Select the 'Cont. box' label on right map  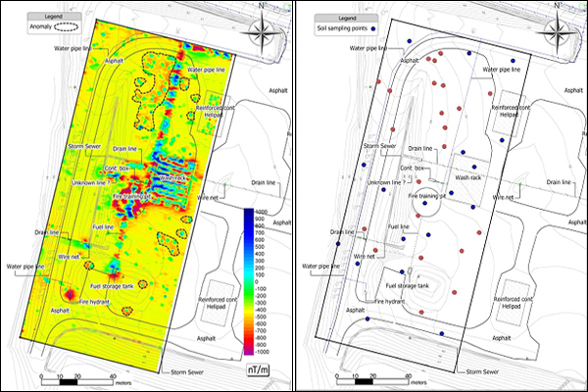point(412,168)
